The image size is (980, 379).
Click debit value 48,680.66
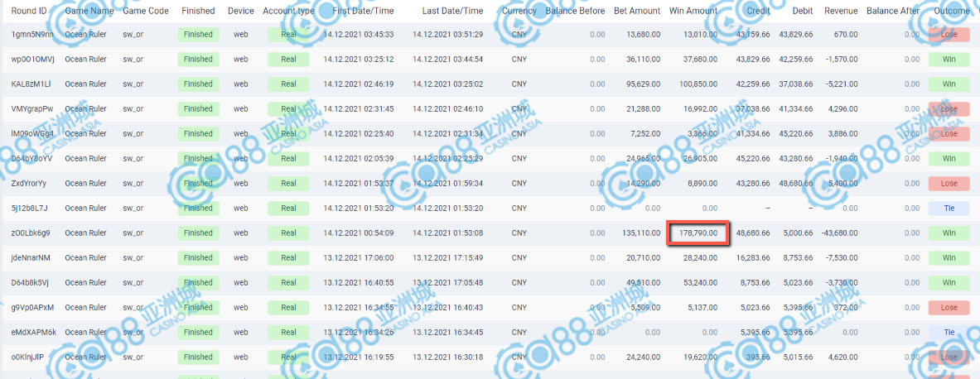(795, 183)
